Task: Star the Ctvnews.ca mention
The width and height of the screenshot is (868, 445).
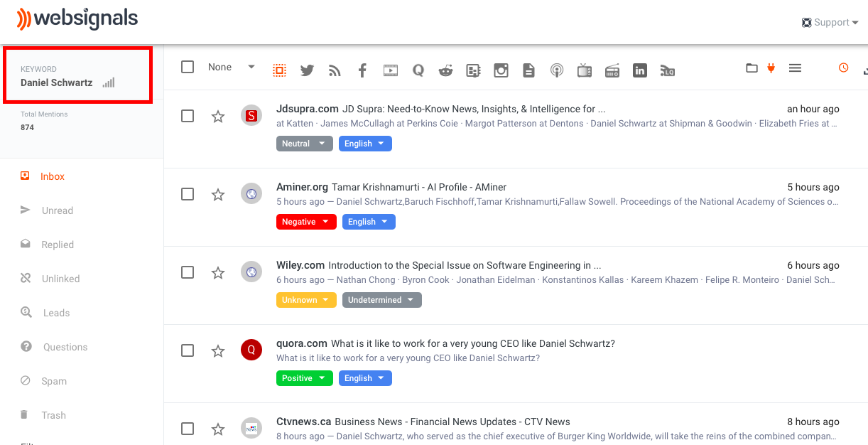Action: (218, 429)
